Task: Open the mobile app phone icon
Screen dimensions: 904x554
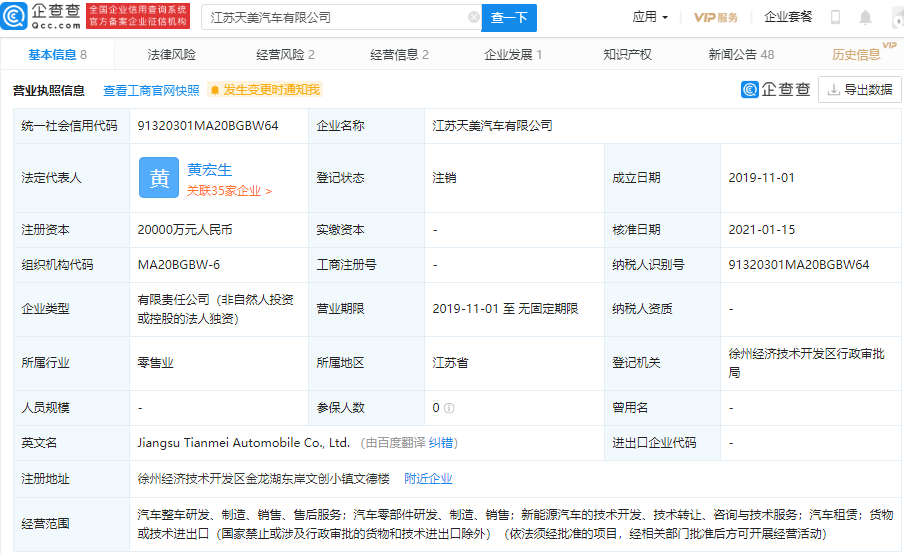Action: [835, 17]
